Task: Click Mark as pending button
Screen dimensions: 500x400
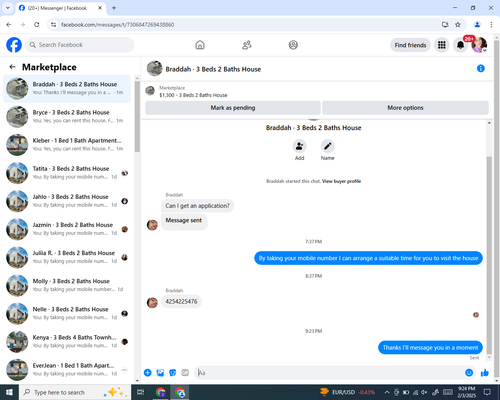Action: pos(233,108)
